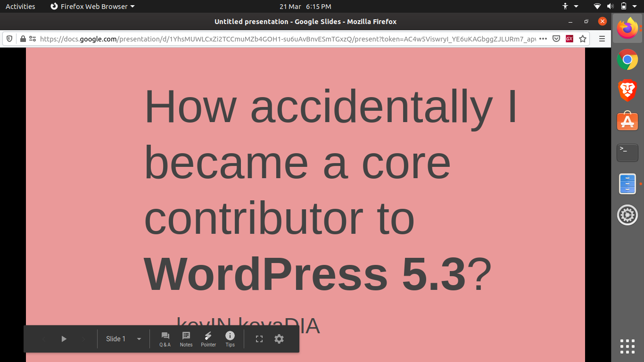Click the battery status icon

click(x=624, y=7)
